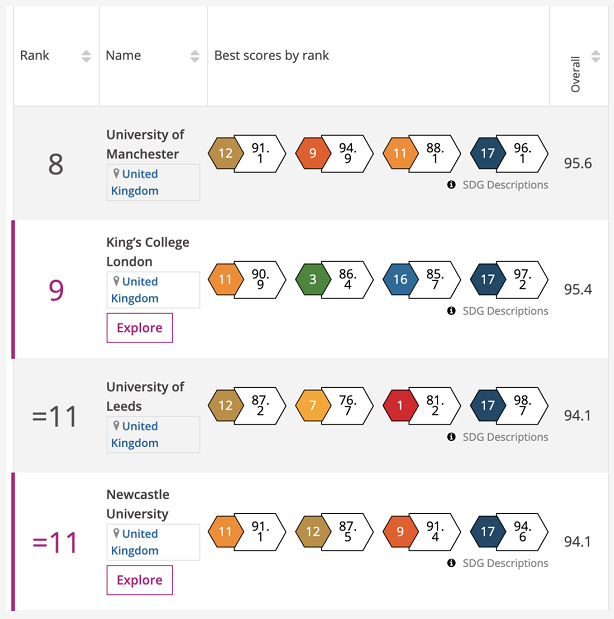
Task: Click blue SDG 16 hexagon for King's College London
Action: pyautogui.click(x=400, y=280)
